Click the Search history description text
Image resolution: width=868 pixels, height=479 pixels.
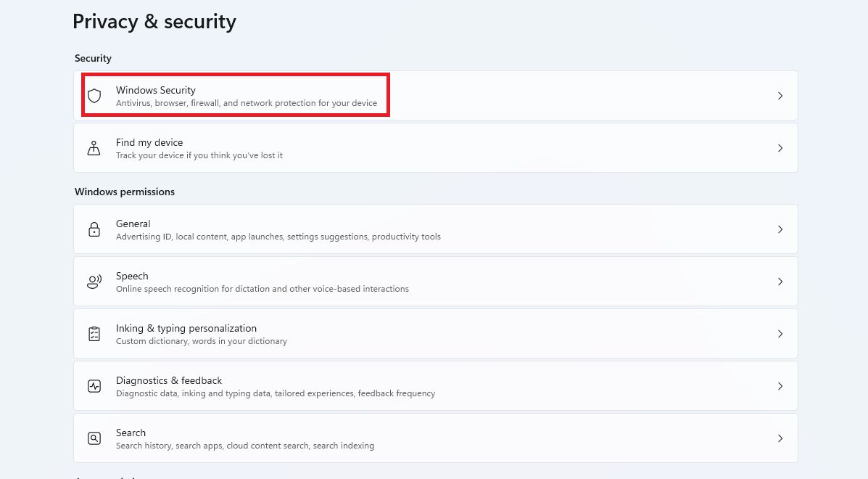coord(245,446)
